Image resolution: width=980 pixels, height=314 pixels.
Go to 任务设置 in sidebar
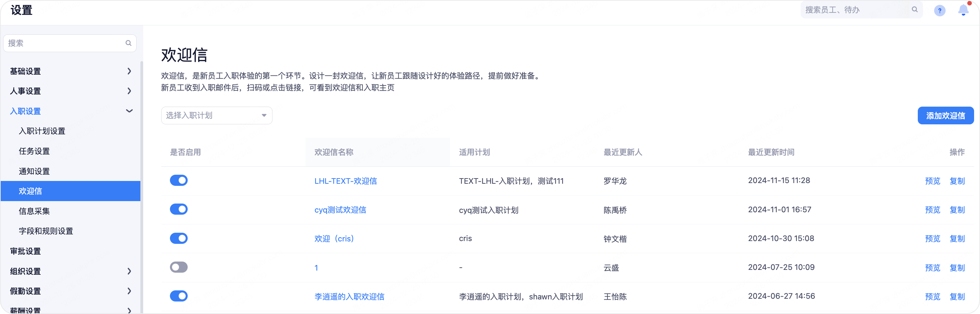[x=34, y=151]
